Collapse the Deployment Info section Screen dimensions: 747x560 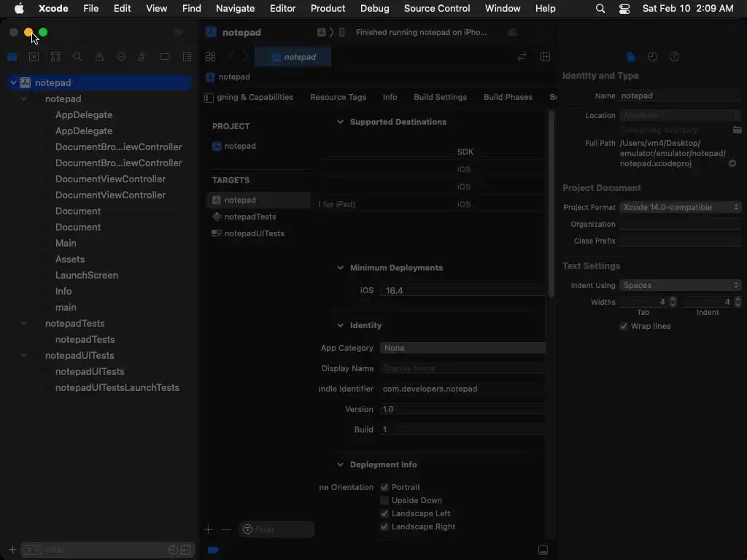coord(340,464)
